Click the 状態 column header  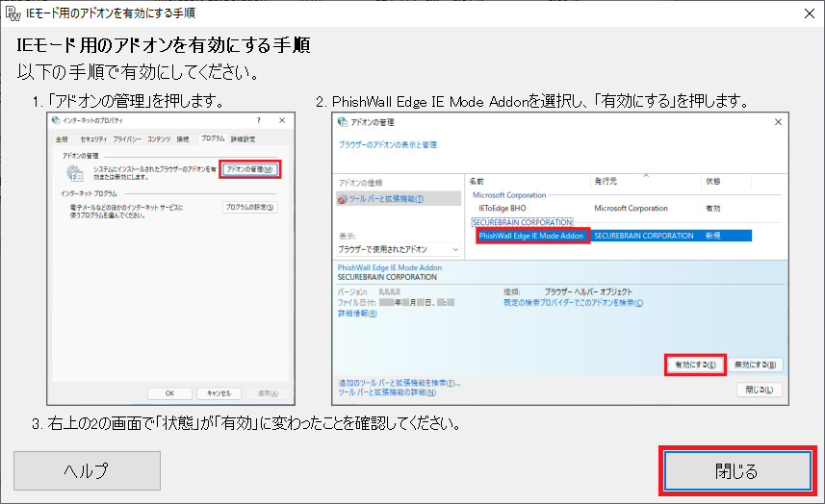(713, 182)
